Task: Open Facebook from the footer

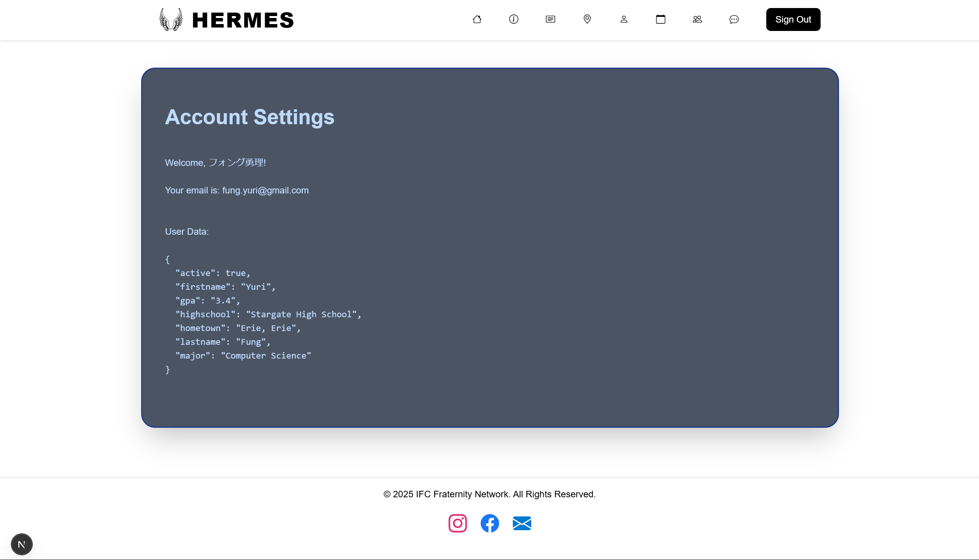Action: coord(490,523)
